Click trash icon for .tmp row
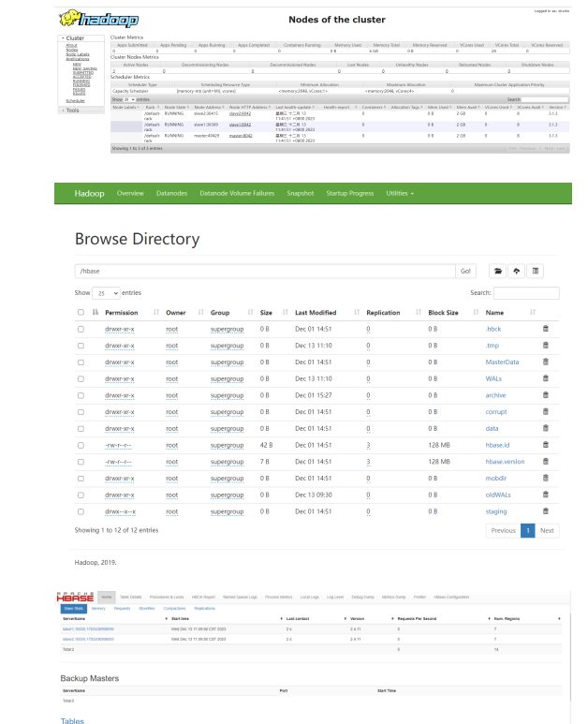 tap(546, 346)
